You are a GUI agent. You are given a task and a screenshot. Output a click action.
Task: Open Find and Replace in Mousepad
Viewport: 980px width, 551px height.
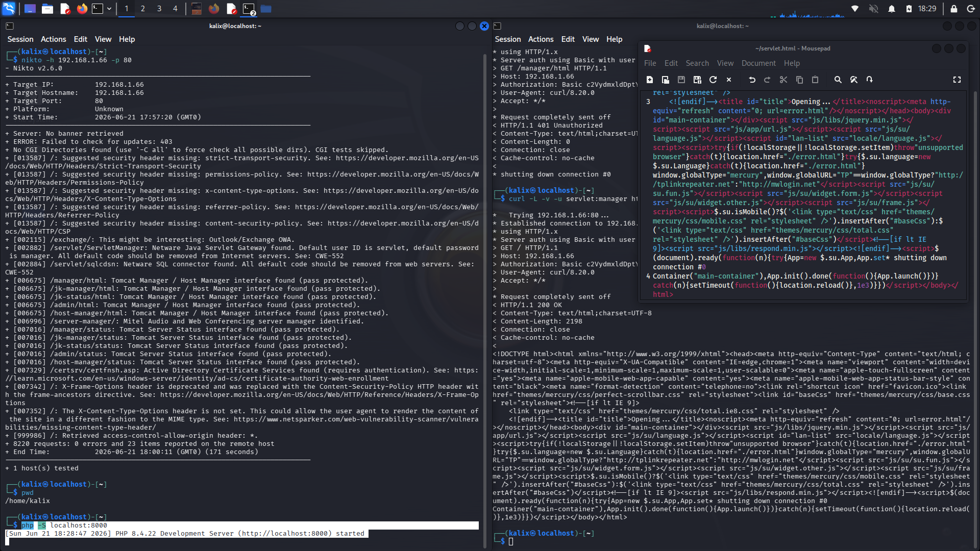(853, 80)
